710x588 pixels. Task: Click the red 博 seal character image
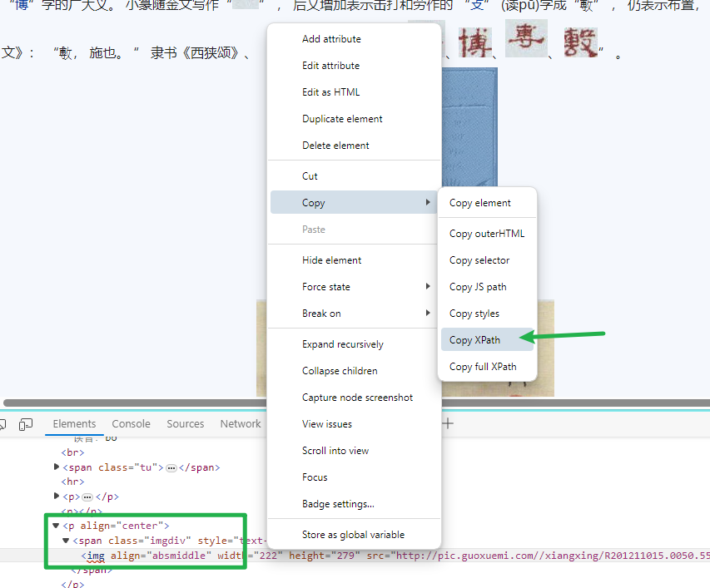coord(475,42)
